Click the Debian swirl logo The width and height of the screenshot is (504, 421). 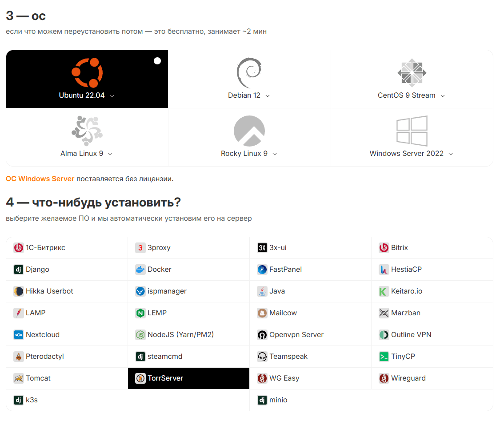(249, 73)
